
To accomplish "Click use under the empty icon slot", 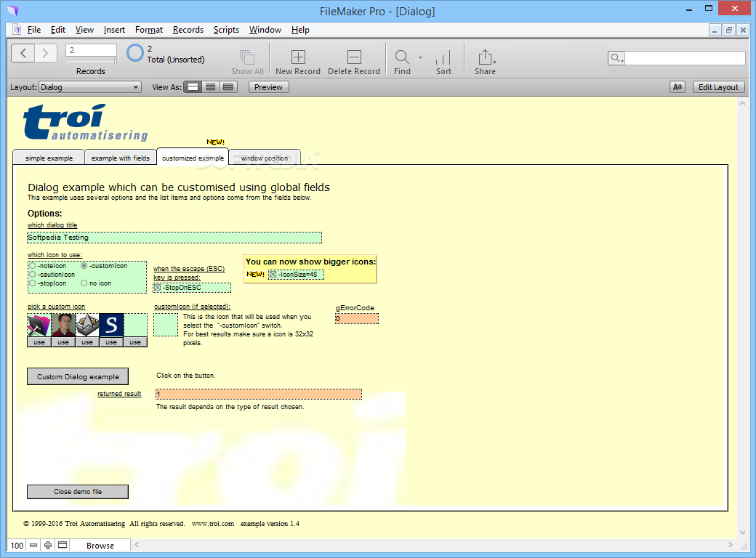I will point(135,342).
